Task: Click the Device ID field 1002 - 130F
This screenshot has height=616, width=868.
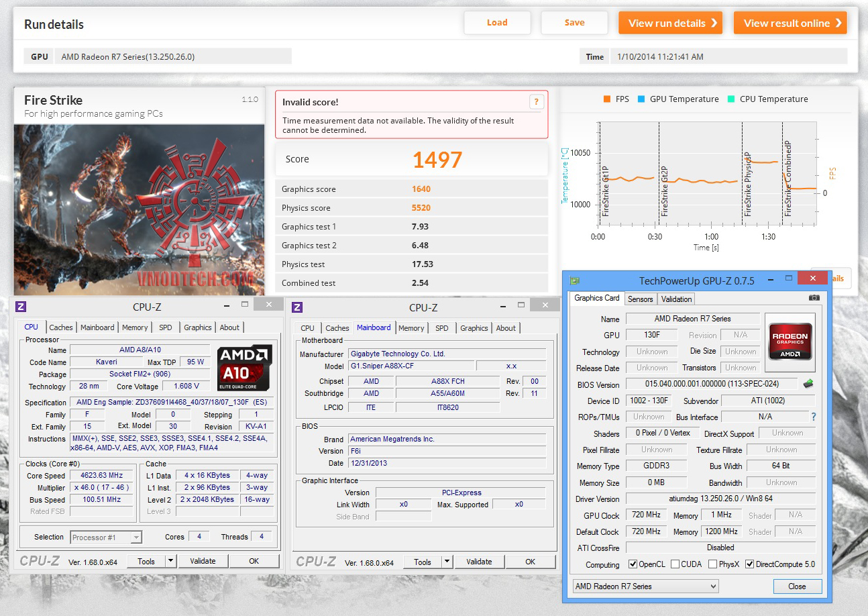Action: pos(649,401)
